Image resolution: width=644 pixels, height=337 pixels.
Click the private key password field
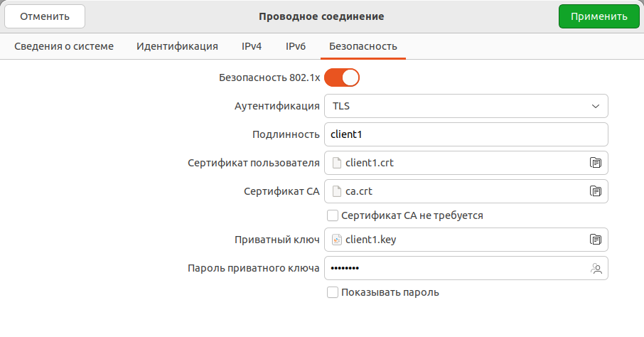(455, 268)
